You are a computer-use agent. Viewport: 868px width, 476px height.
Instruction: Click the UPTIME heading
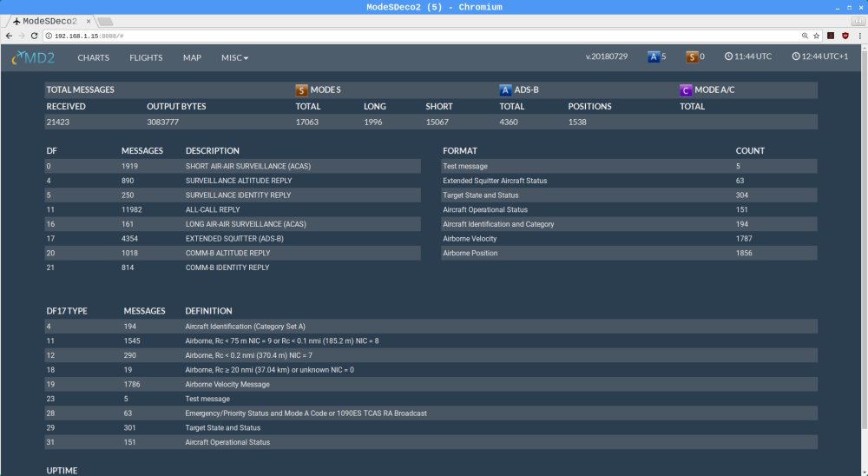pyautogui.click(x=62, y=471)
